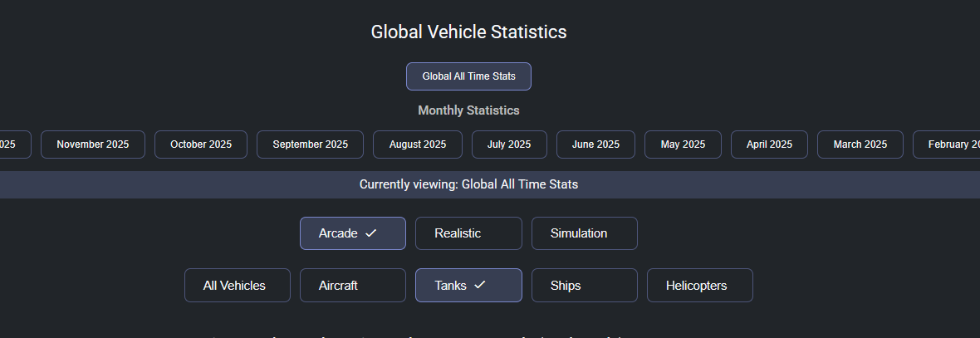980x338 pixels.
Task: Click the Global All Time Stats button
Action: [468, 76]
